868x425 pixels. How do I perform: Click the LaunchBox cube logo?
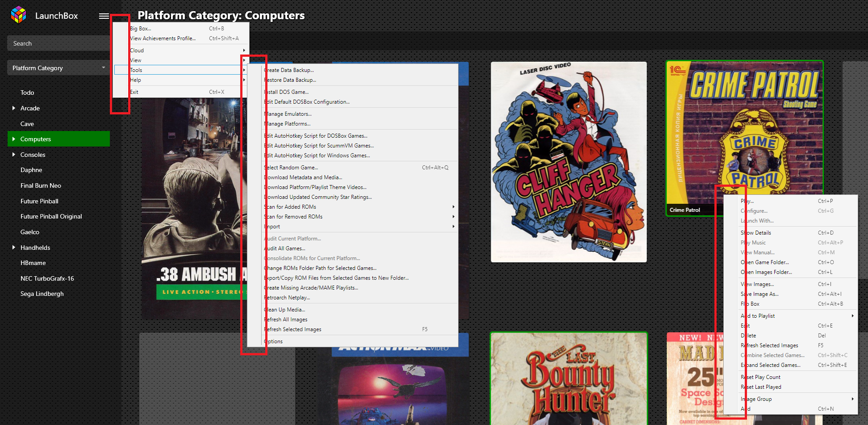(18, 15)
